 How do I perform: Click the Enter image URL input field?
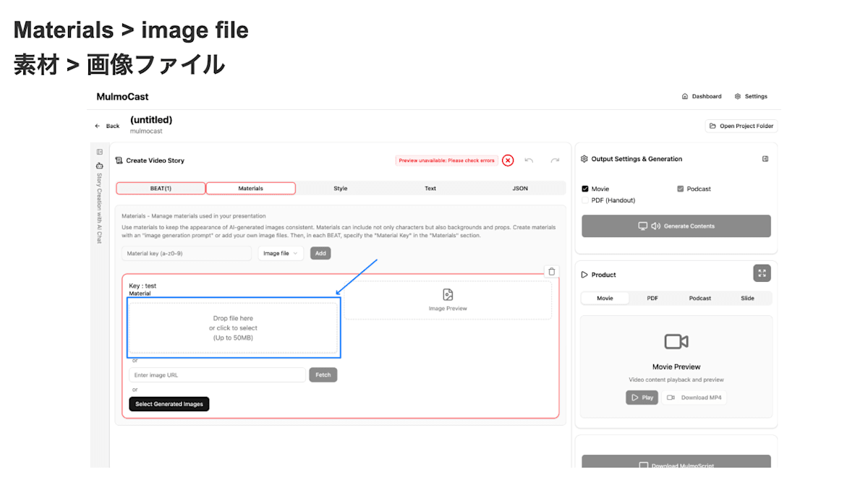217,374
